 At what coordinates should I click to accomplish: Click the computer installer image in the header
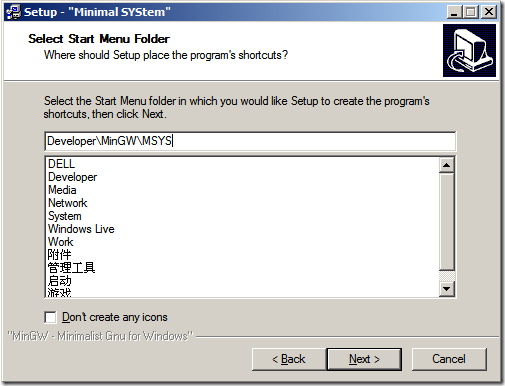[469, 51]
